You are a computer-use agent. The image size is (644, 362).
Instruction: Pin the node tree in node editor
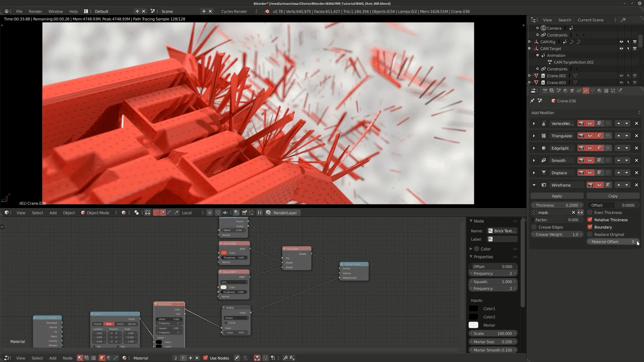237,358
